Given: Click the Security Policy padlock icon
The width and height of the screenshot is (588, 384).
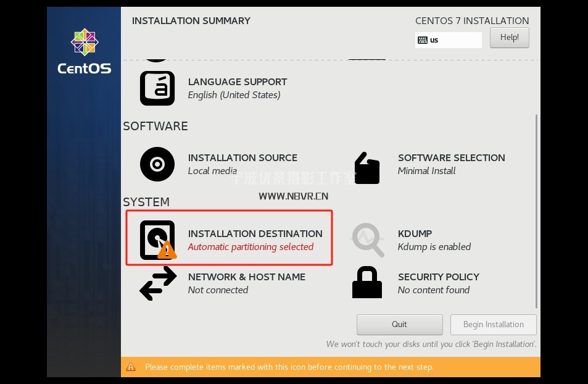Looking at the screenshot, I should [367, 283].
